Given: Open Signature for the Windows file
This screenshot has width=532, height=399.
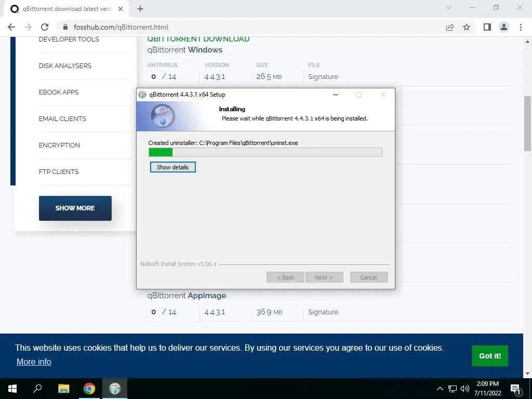Looking at the screenshot, I should point(323,77).
